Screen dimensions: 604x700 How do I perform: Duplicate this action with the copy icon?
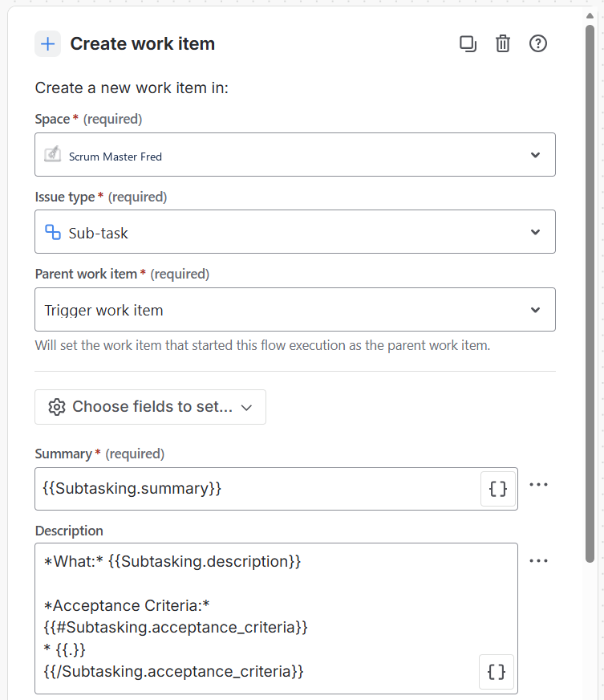tap(468, 43)
